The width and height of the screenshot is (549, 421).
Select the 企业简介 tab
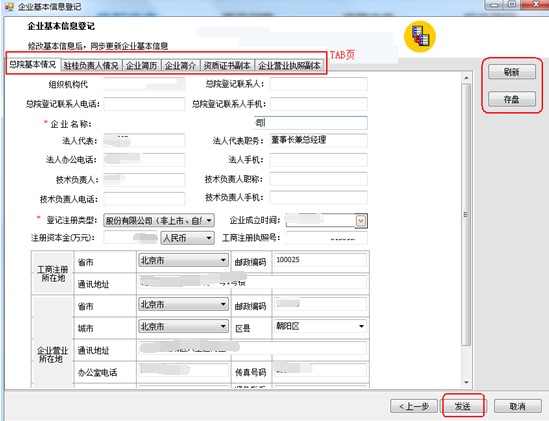click(180, 65)
